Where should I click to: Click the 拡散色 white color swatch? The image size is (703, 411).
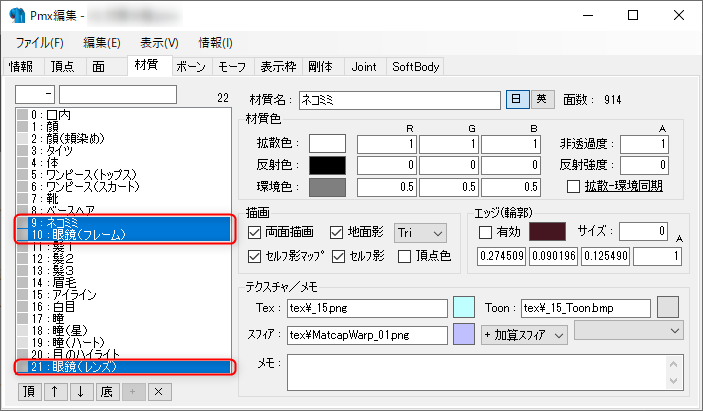tap(327, 143)
